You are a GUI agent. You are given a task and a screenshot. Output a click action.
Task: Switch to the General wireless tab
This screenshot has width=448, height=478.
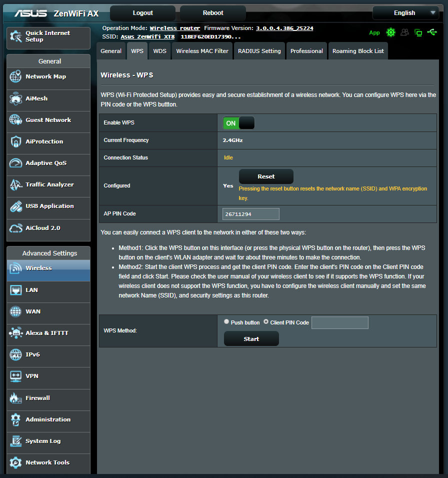tap(111, 51)
